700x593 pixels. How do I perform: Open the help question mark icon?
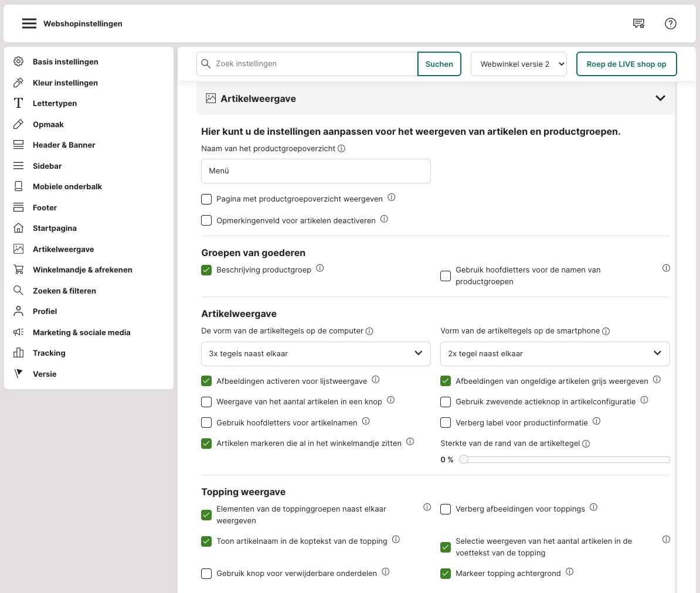671,23
